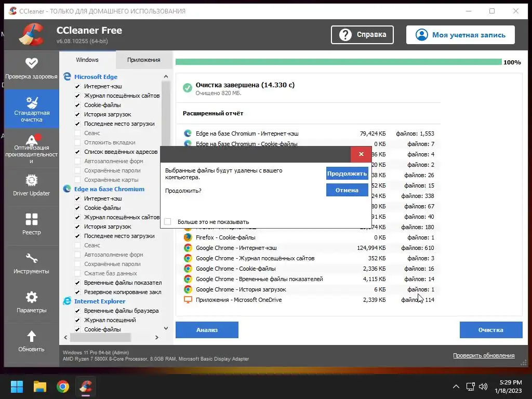Click the network icon in system tray
Image resolution: width=532 pixels, height=399 pixels.
pyautogui.click(x=470, y=387)
